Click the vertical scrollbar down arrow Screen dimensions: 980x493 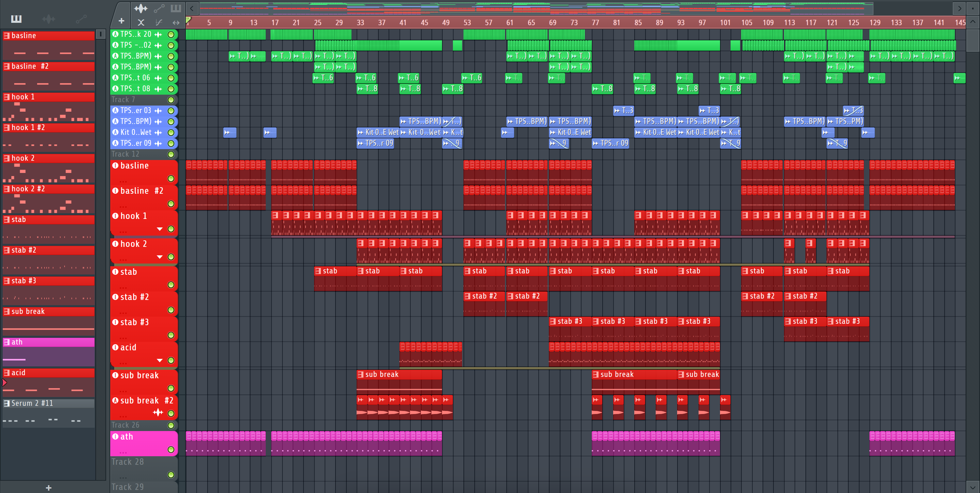973,487
